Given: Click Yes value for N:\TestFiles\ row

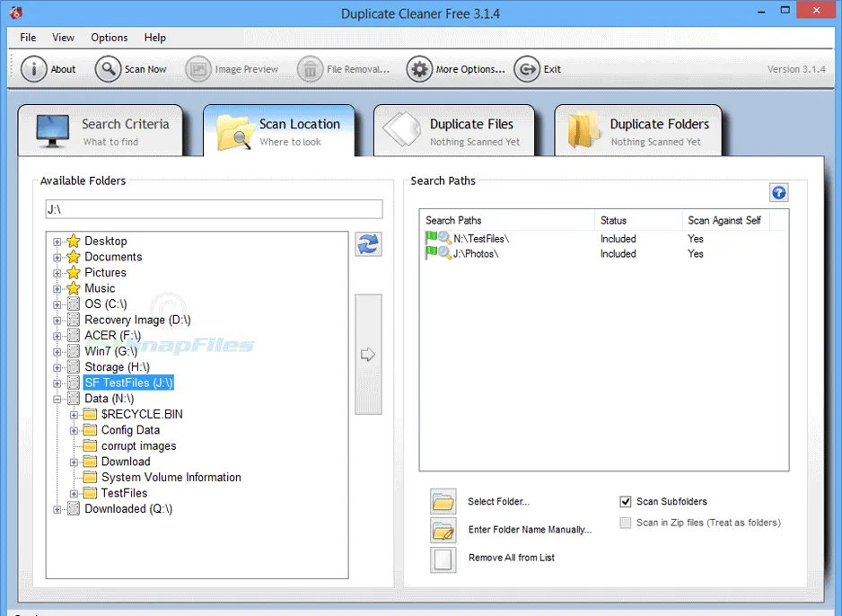Looking at the screenshot, I should pos(696,239).
